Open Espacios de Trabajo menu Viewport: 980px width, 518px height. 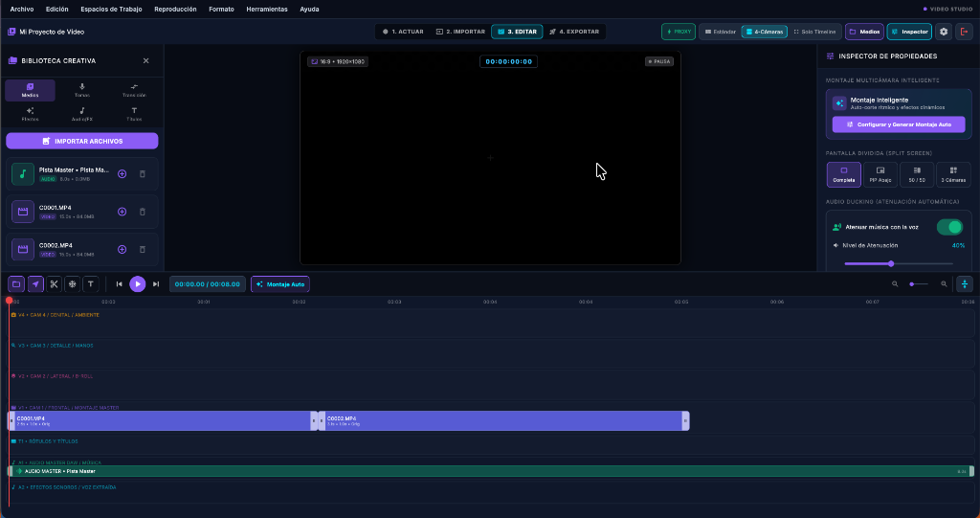pyautogui.click(x=111, y=9)
